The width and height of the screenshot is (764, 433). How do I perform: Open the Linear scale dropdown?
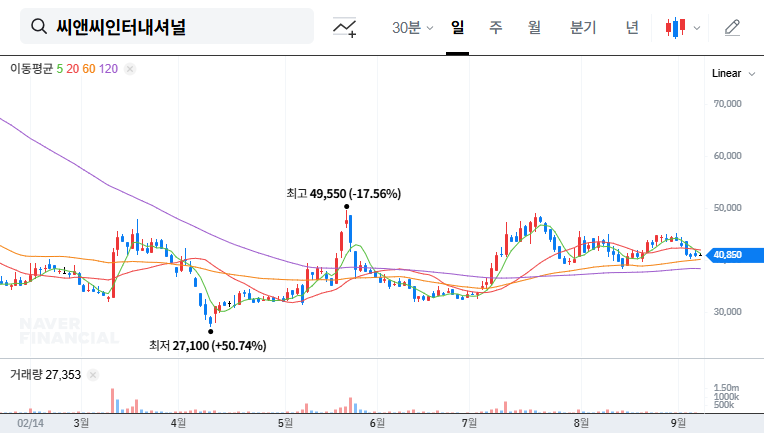(x=733, y=74)
